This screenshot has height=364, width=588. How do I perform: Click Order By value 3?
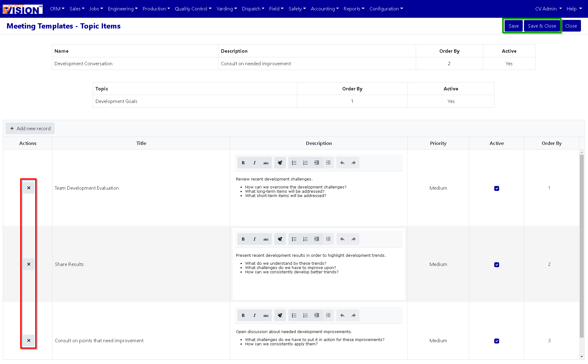(549, 340)
